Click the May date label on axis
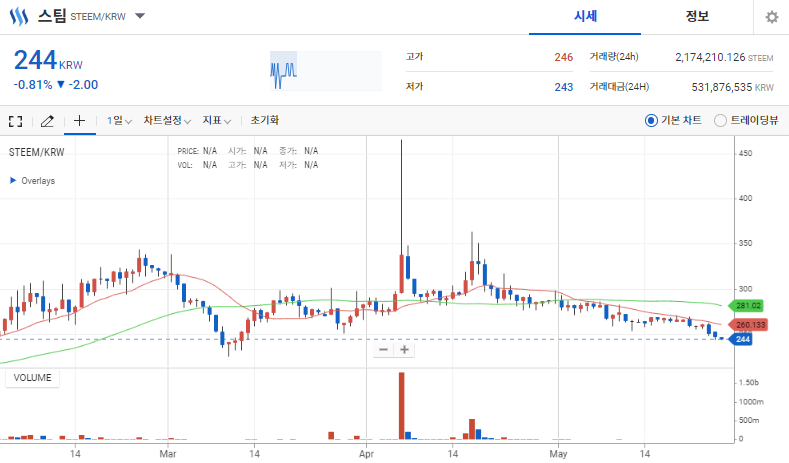 coord(558,454)
